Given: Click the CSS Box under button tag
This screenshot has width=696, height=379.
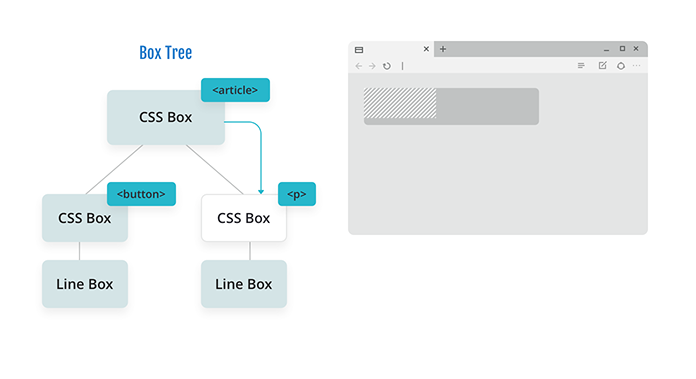Looking at the screenshot, I should [85, 218].
